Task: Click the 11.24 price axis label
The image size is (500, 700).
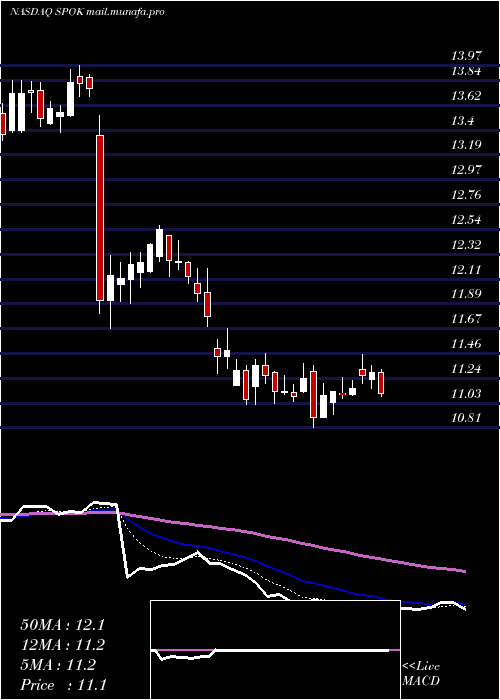Action: [x=467, y=369]
